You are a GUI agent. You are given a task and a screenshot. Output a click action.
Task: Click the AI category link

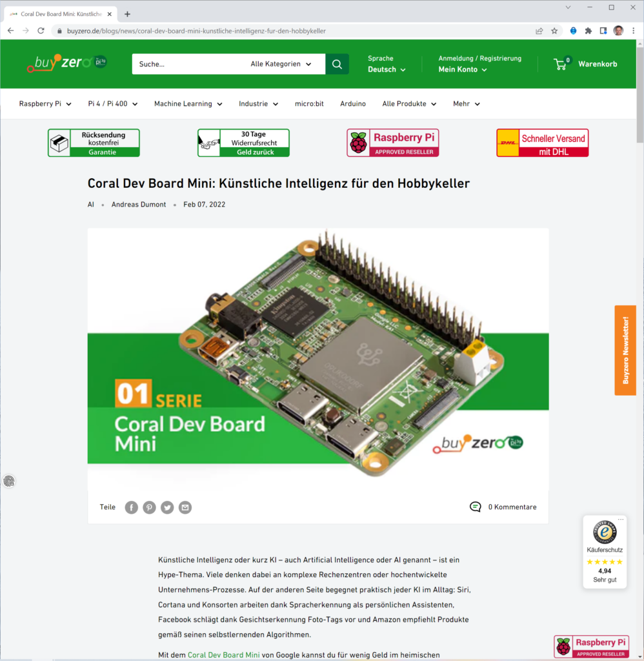pos(90,205)
